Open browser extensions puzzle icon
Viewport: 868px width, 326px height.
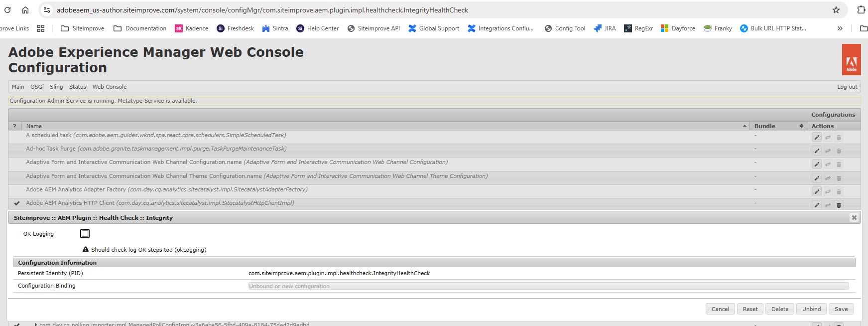(861, 10)
